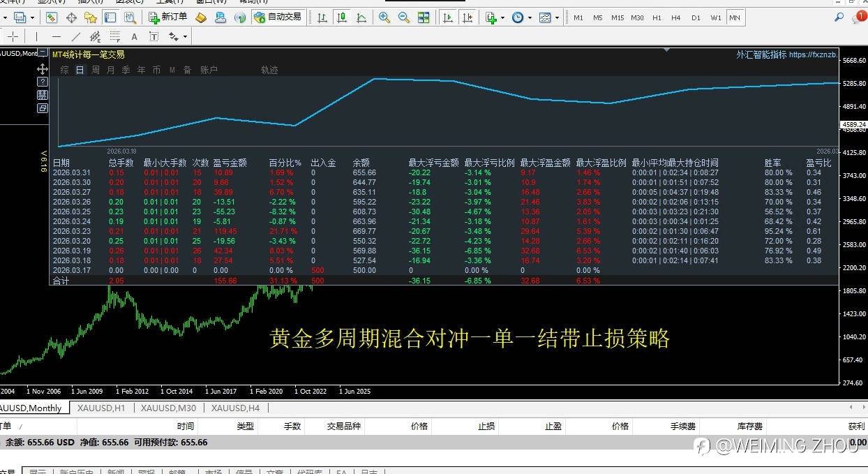
Task: Tile the chart windows icon
Action: tap(424, 17)
